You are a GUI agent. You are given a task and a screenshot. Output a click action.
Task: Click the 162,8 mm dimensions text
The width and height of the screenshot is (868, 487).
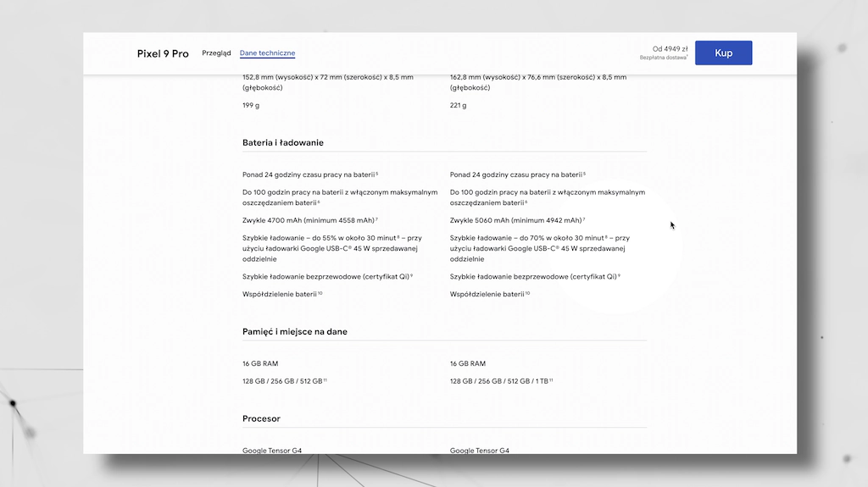(538, 82)
